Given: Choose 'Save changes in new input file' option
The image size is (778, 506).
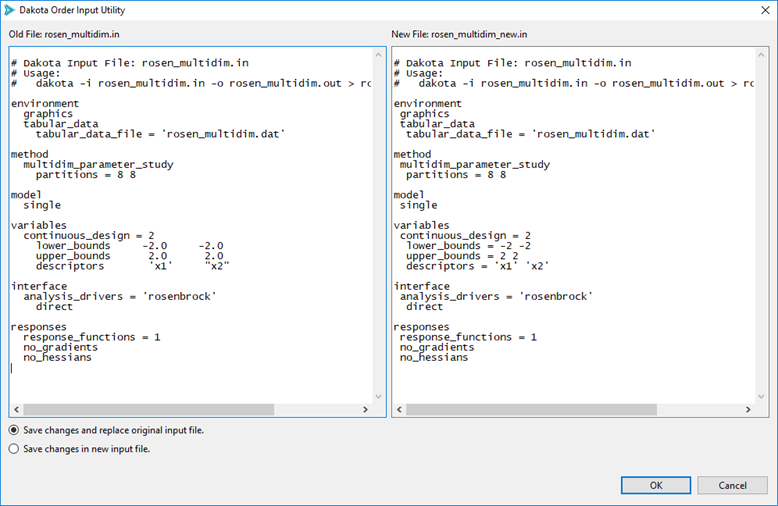Looking at the screenshot, I should (x=14, y=449).
